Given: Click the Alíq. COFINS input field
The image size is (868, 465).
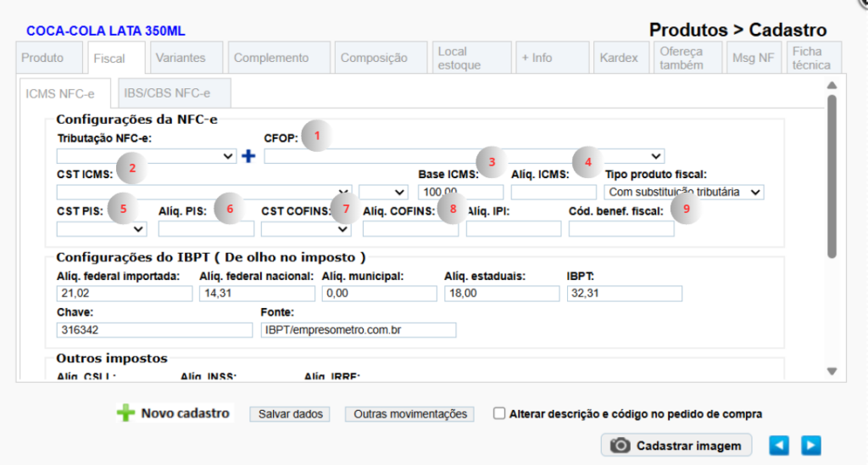Looking at the screenshot, I should click(x=411, y=229).
